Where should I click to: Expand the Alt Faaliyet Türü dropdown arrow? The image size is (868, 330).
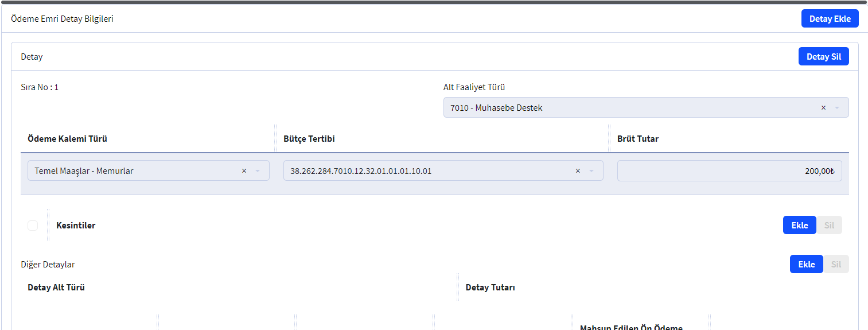[837, 108]
